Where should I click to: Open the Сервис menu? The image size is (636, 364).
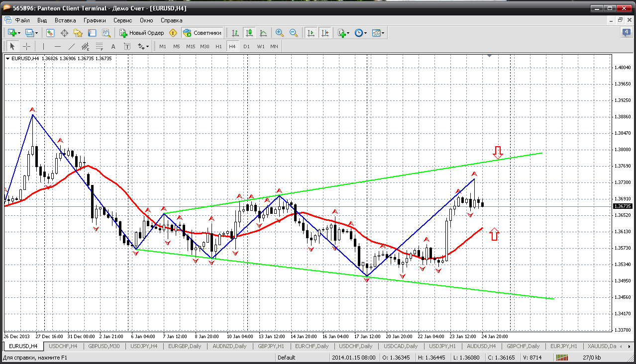tap(122, 20)
